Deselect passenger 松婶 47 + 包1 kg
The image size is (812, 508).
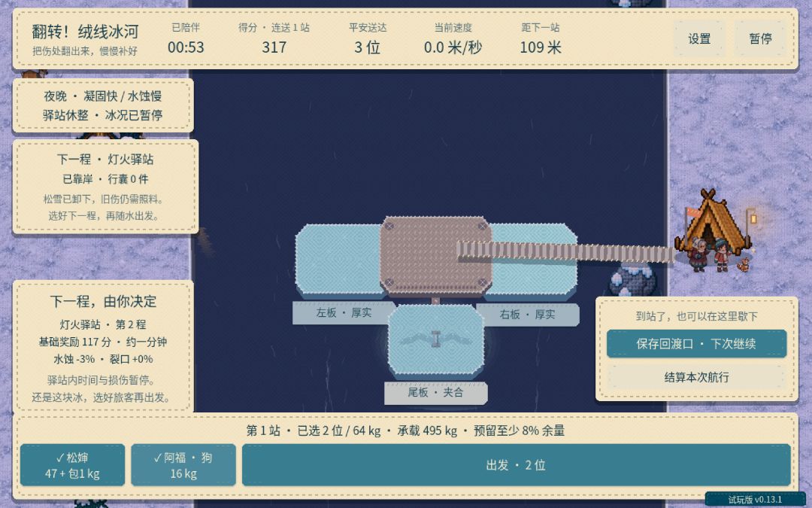click(72, 465)
